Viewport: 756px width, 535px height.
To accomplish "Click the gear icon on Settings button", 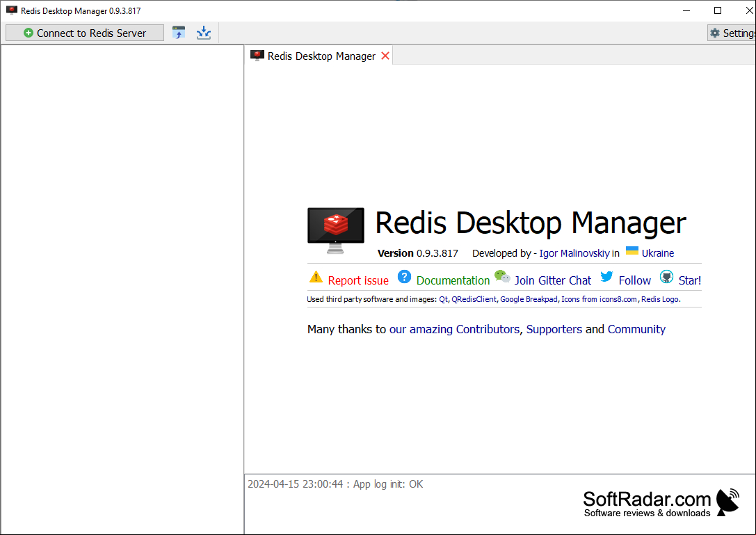I will [715, 33].
